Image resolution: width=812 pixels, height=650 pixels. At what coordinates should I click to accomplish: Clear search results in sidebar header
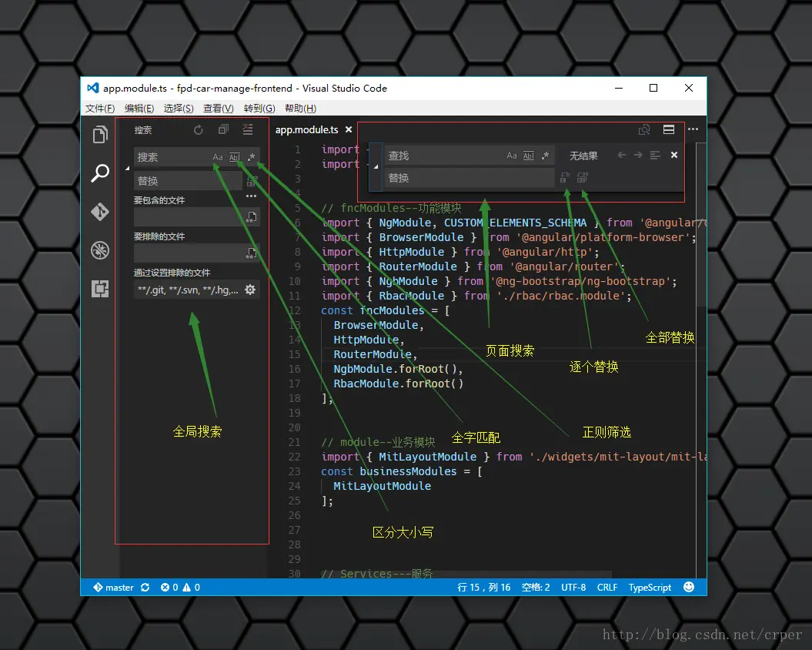[248, 129]
